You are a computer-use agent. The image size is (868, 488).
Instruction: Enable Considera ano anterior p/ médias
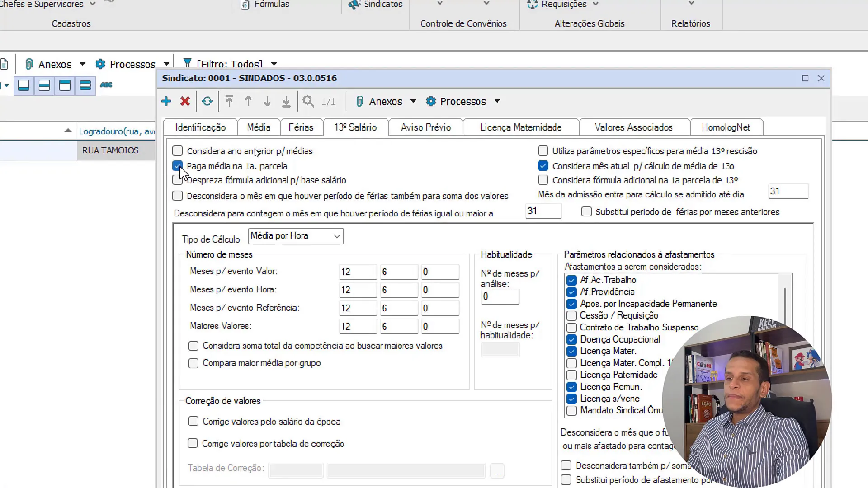click(178, 151)
